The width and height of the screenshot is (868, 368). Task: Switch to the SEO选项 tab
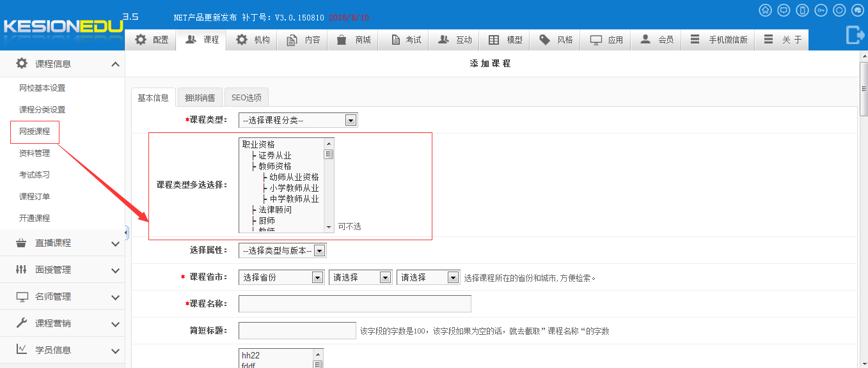coord(246,98)
